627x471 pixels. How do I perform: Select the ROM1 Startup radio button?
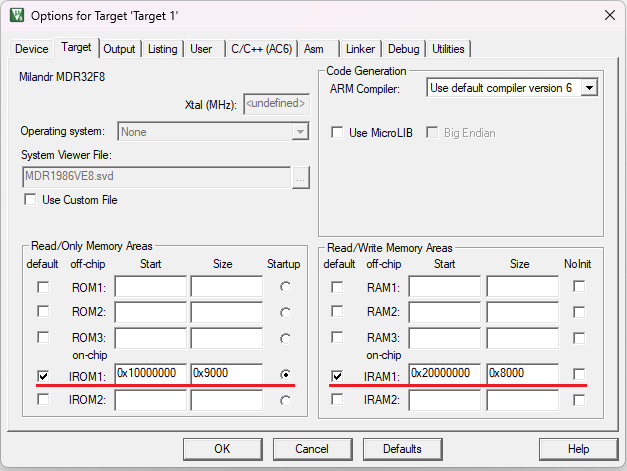286,287
